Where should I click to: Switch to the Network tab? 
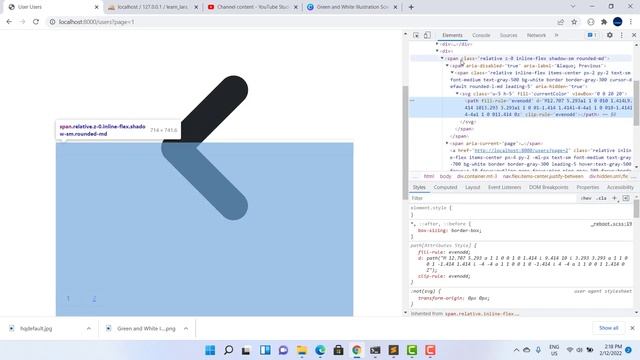(536, 36)
